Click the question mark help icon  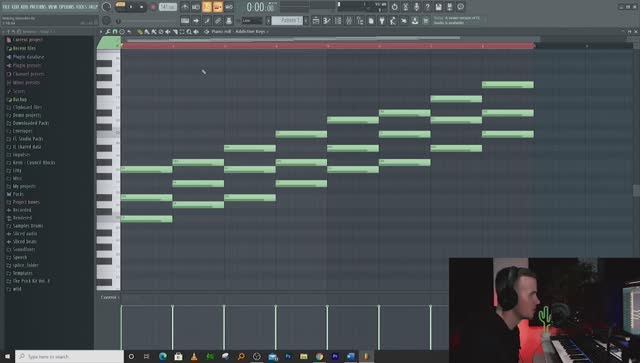(427, 7)
